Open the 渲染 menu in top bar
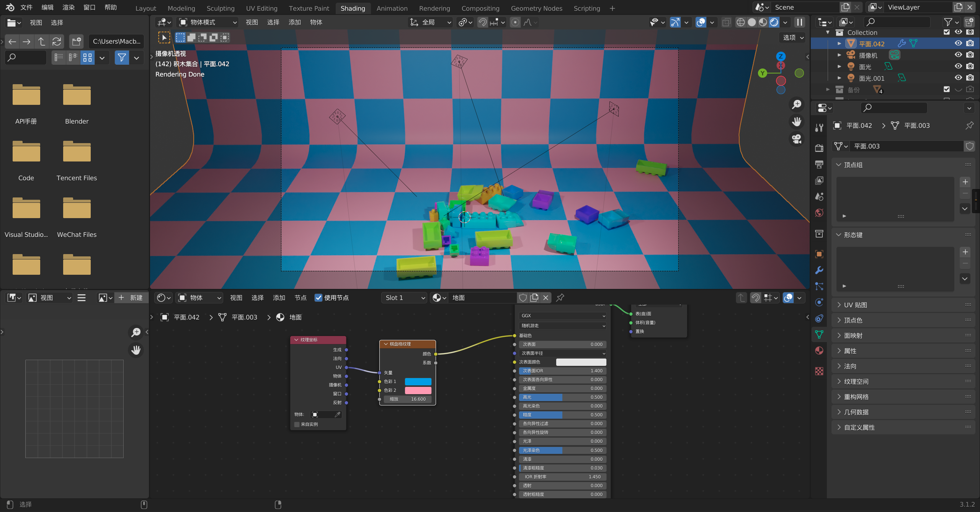The image size is (980, 512). coord(69,7)
